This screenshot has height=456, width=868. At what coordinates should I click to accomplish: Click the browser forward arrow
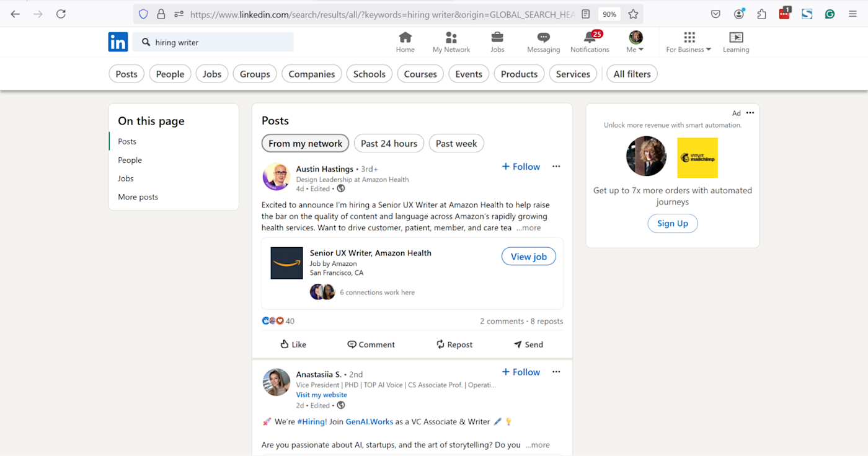pos(38,14)
